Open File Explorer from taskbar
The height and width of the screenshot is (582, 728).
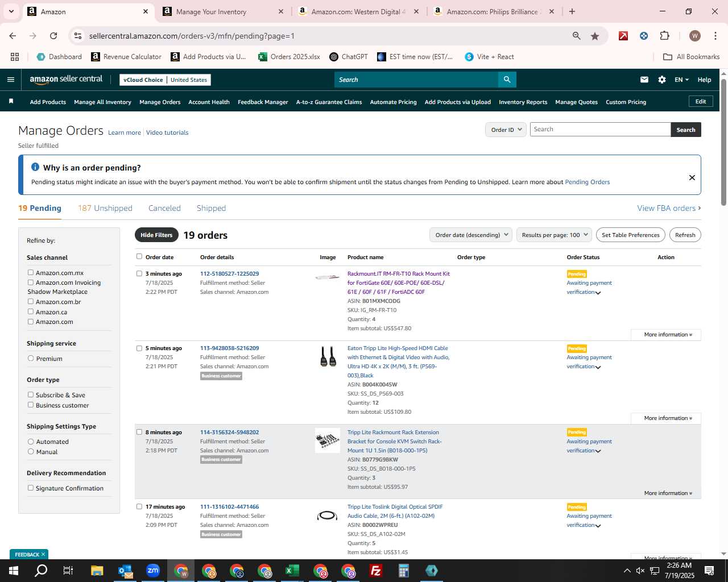coord(97,571)
